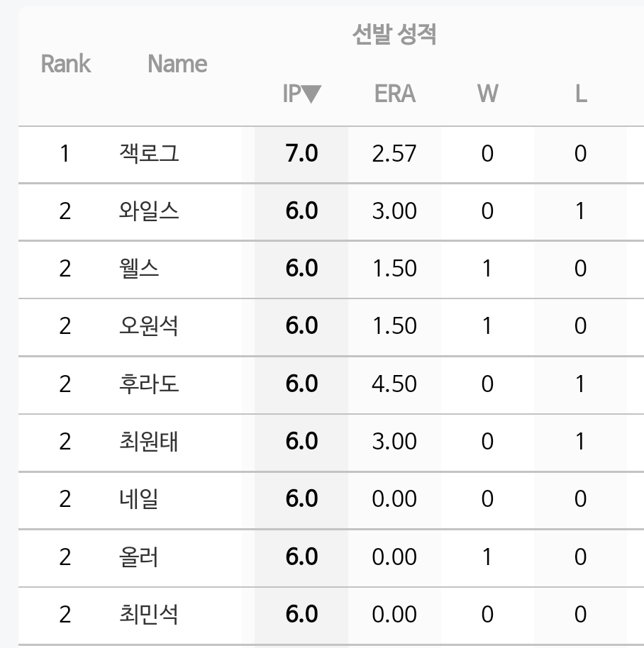644x648 pixels.
Task: Click 후라도's 4.50 ERA cell
Action: click(x=394, y=384)
